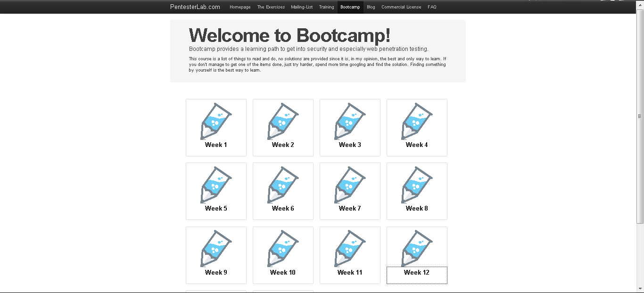Click the Week 8 flask icon
This screenshot has width=644, height=293.
coord(417,185)
